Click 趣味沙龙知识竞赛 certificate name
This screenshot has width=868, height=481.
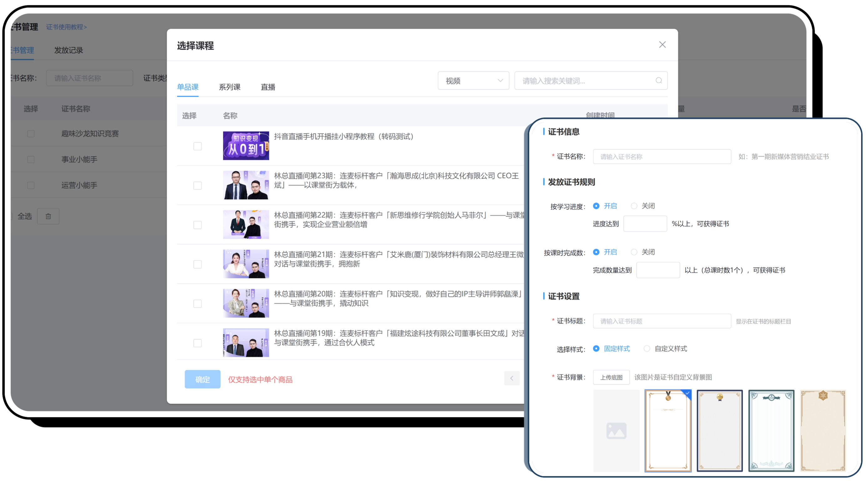(90, 134)
